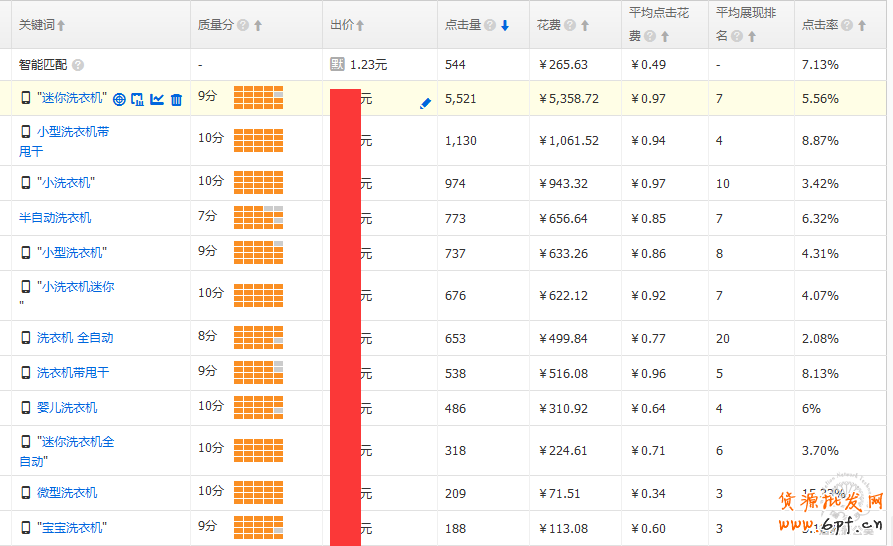Viewport: 893px width, 546px height.
Task: Click quality score bars for 小型洗衣机带甩干
Action: pyautogui.click(x=258, y=141)
